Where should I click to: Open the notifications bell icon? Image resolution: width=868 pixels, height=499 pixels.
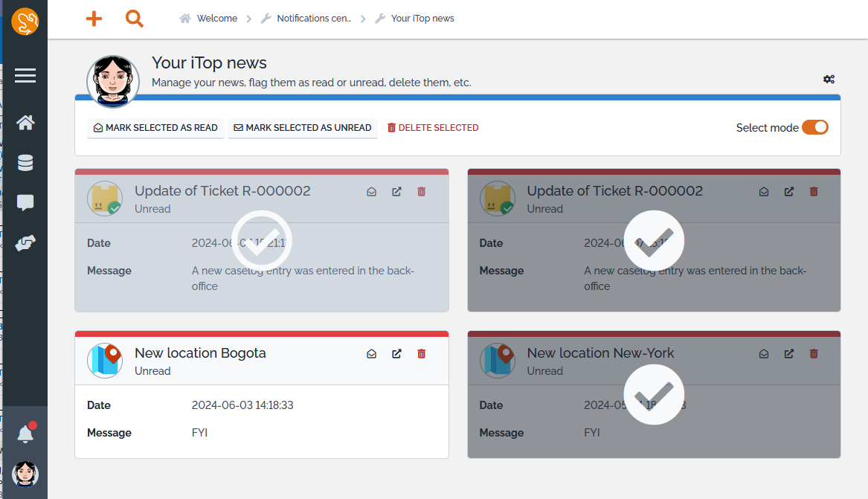click(25, 434)
